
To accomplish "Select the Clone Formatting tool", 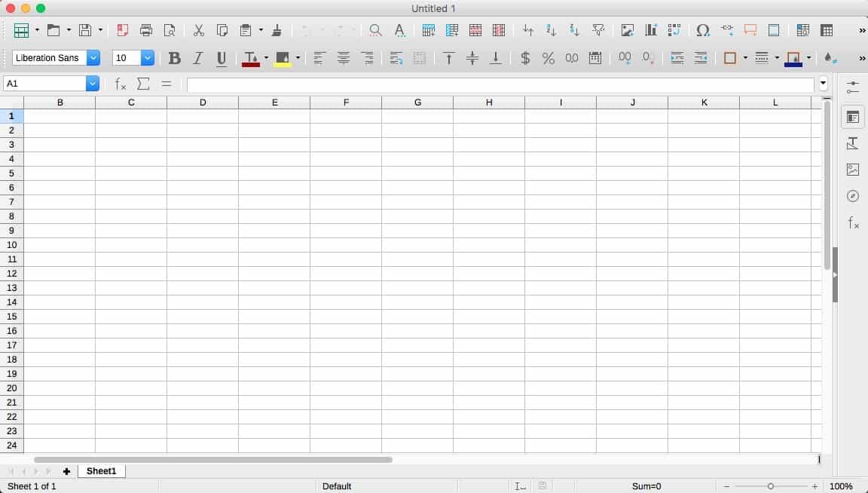I will (x=277, y=30).
